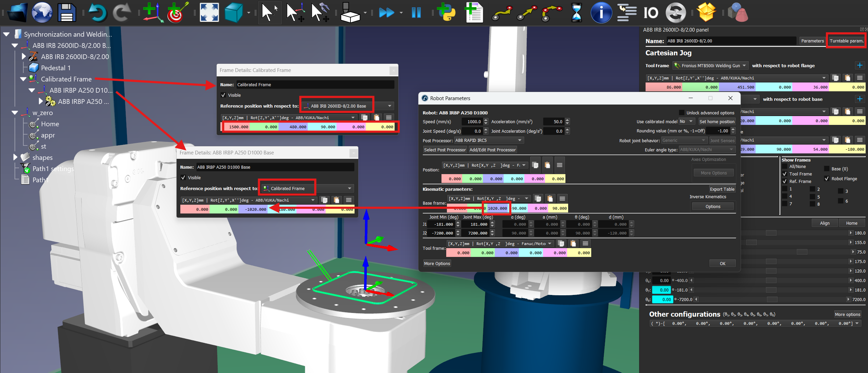868x373 pixels.
Task: Open the Tool Frame Fronius welding gun dropdown
Action: point(710,66)
